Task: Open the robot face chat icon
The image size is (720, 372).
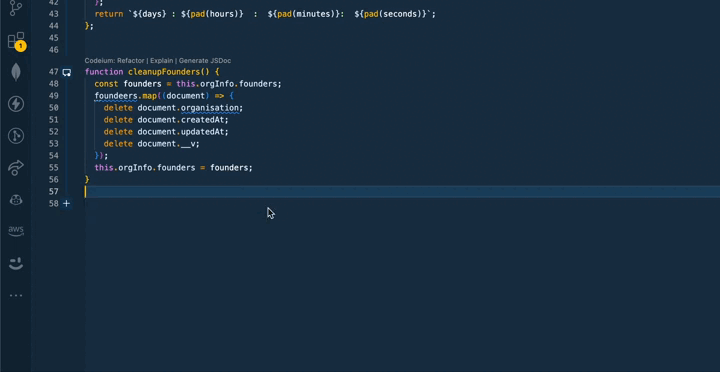Action: click(x=16, y=200)
